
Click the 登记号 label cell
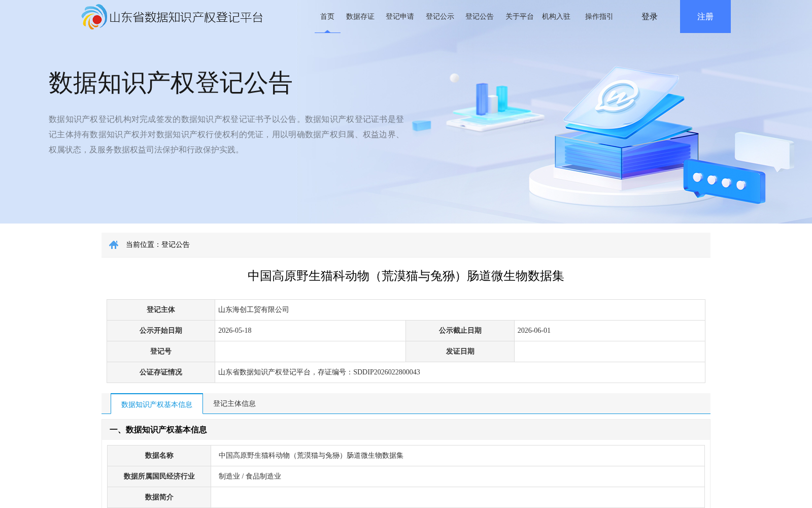(161, 352)
